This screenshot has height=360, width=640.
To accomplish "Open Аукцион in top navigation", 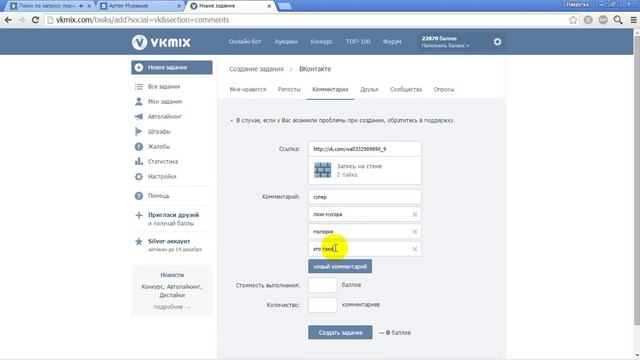I will pyautogui.click(x=286, y=42).
